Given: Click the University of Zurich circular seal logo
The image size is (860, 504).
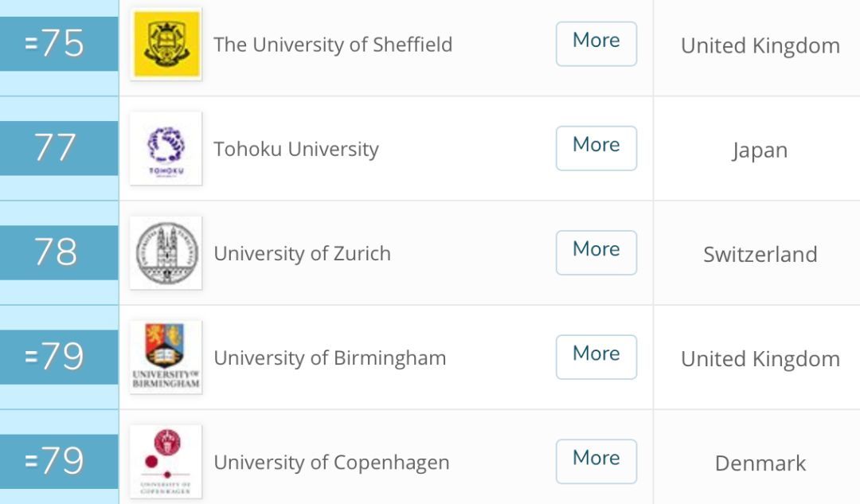Looking at the screenshot, I should pos(166,253).
